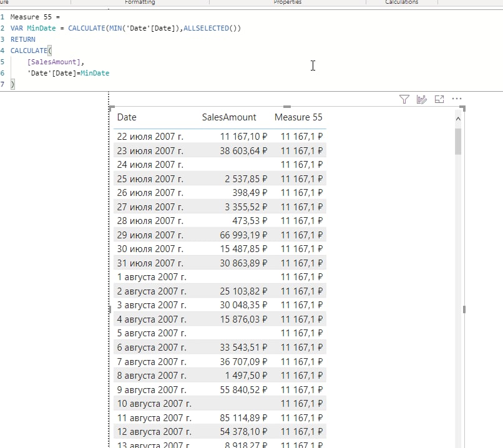Viewport: 503px width, 448px height.
Task: Click the SalesAmount value 66 993,19 ₽
Action: click(x=243, y=235)
